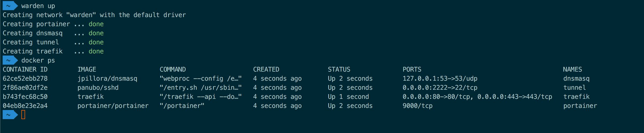This screenshot has width=644, height=133.
Task: Click the 'Up 1 second' status text
Action: coord(348,97)
